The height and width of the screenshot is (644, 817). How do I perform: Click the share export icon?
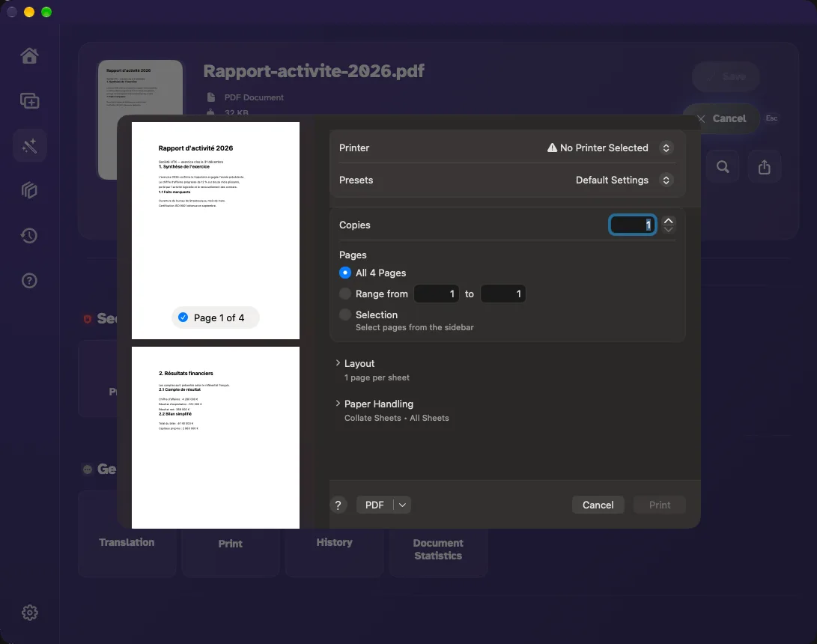click(x=764, y=167)
